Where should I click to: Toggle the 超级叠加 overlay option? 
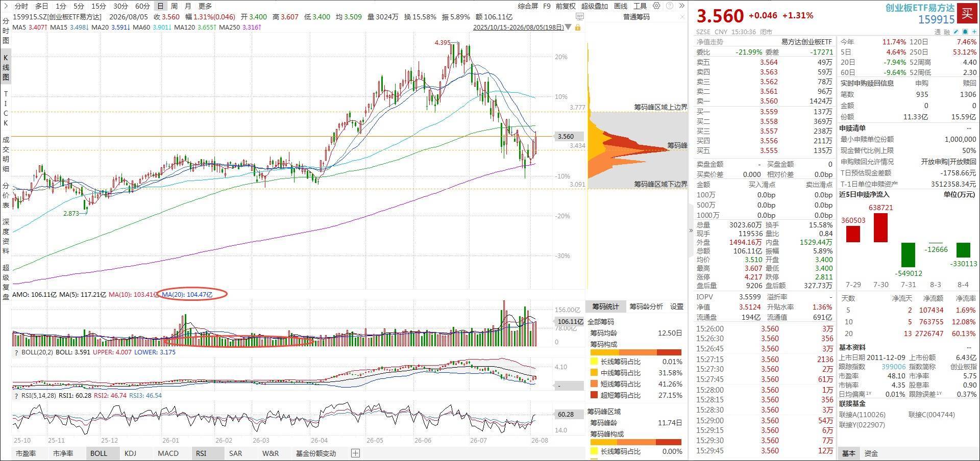(595, 6)
